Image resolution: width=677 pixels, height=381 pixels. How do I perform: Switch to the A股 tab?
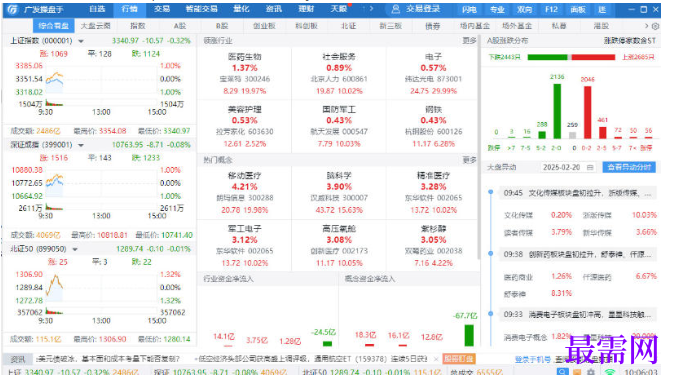point(180,26)
